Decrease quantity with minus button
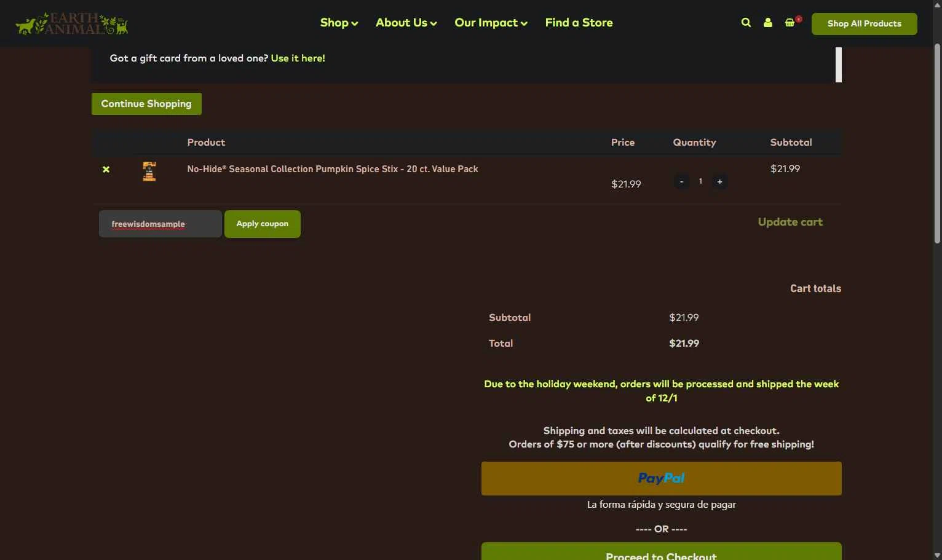 pos(681,181)
